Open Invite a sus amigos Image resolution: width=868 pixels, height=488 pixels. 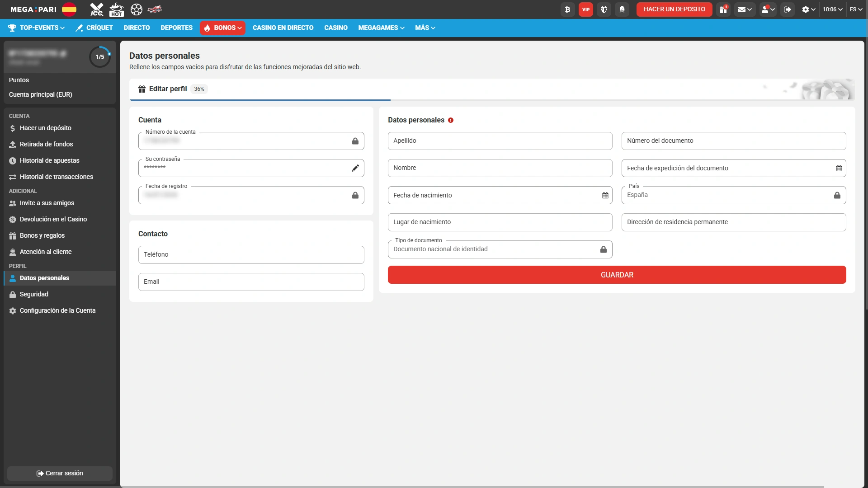[x=60, y=203]
